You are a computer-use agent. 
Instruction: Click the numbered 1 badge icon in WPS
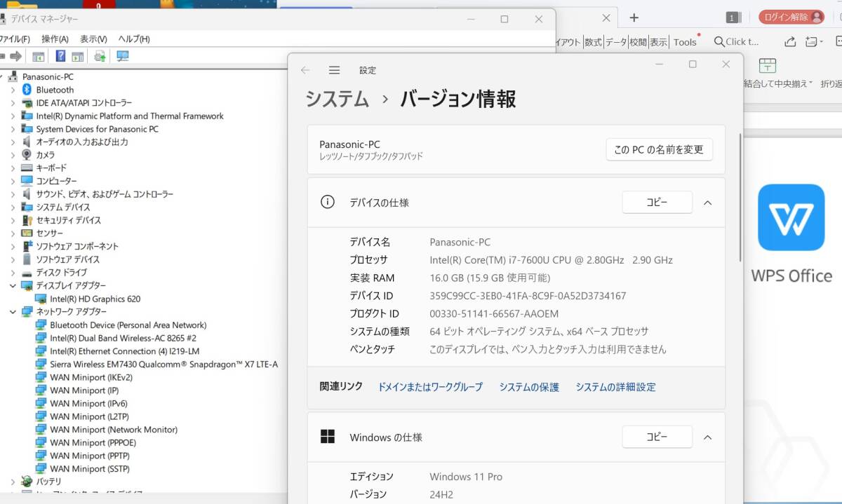(x=733, y=18)
